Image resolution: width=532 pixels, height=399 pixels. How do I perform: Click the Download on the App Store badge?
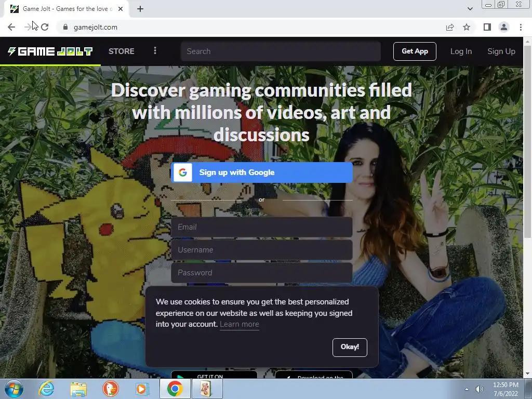coord(313,375)
